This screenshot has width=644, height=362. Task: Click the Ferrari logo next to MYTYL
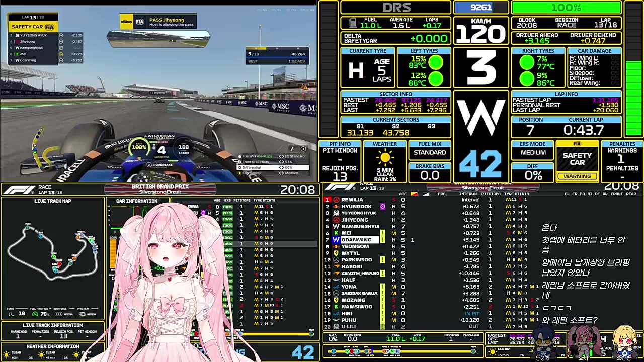pos(336,253)
